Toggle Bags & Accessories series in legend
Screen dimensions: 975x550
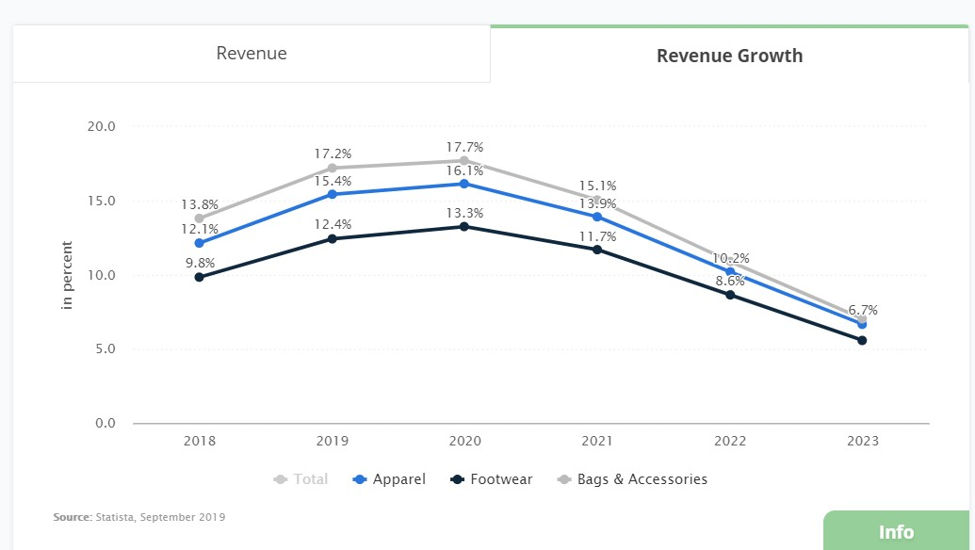(x=632, y=479)
